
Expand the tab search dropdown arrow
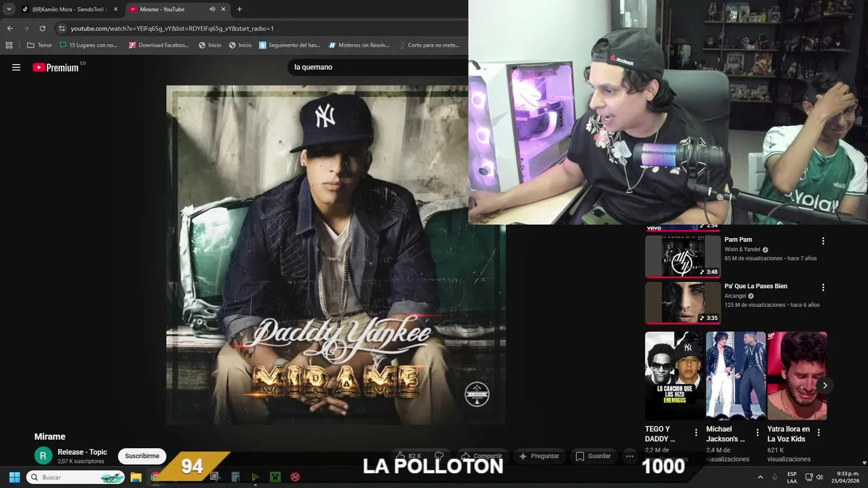click(x=9, y=9)
